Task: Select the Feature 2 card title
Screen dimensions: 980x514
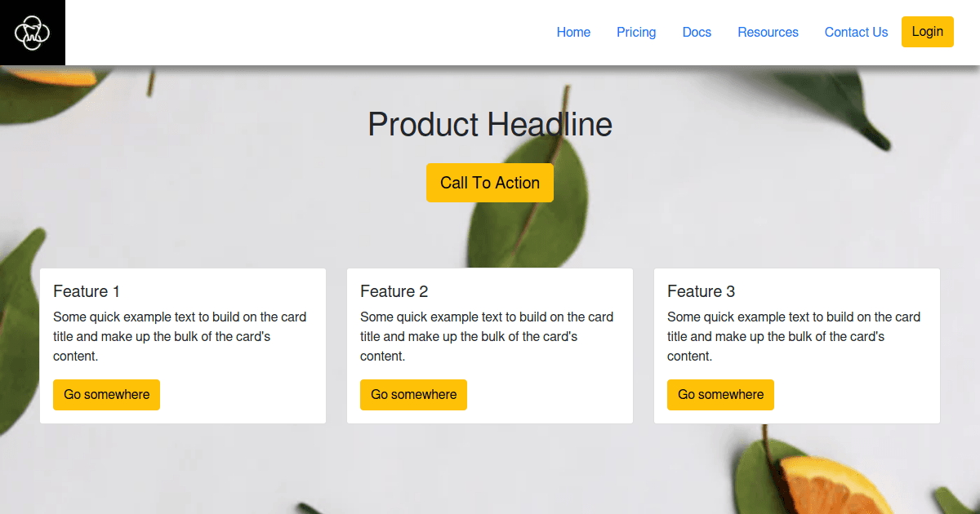Action: coord(394,291)
